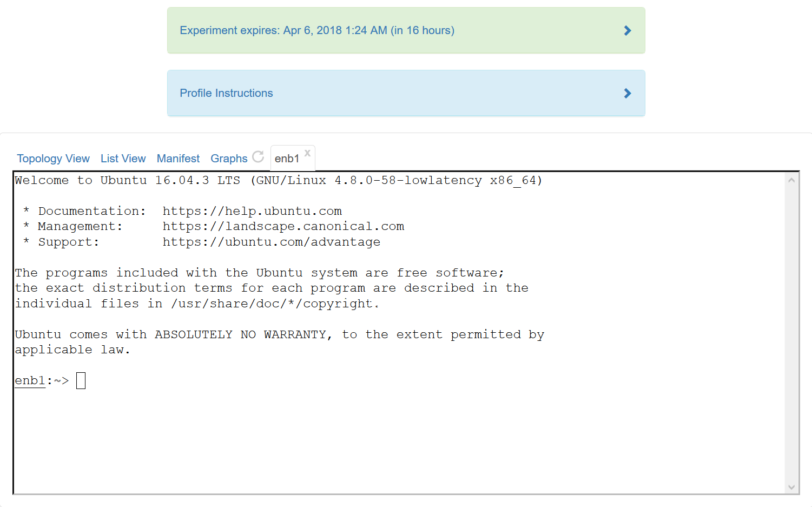812x507 pixels.
Task: Open the Manifest tab
Action: (178, 159)
